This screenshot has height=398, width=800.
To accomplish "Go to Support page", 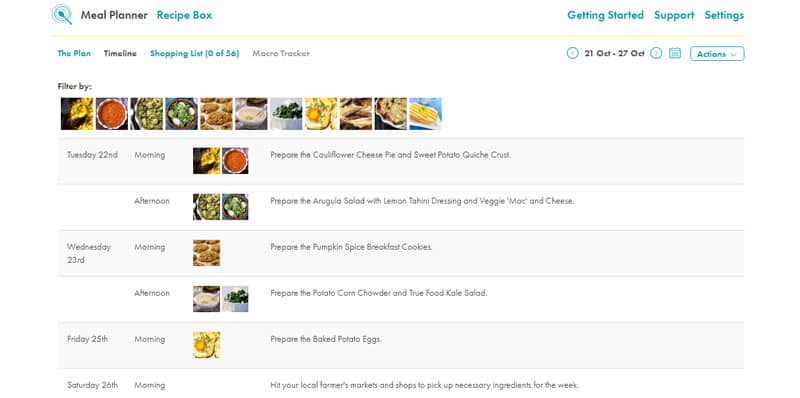I will [x=674, y=15].
